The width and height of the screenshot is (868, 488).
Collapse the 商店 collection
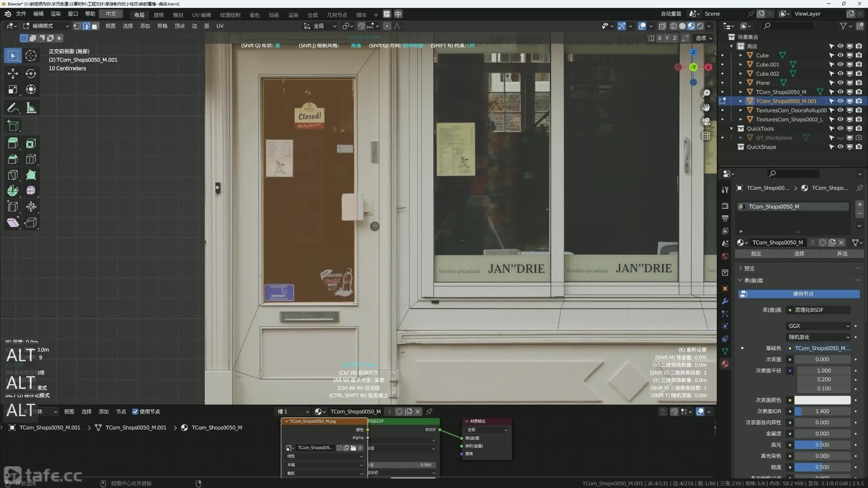732,46
